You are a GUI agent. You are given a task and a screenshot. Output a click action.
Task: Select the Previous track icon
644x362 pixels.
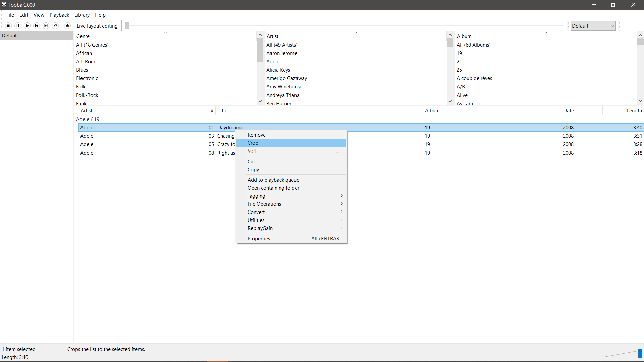37,26
